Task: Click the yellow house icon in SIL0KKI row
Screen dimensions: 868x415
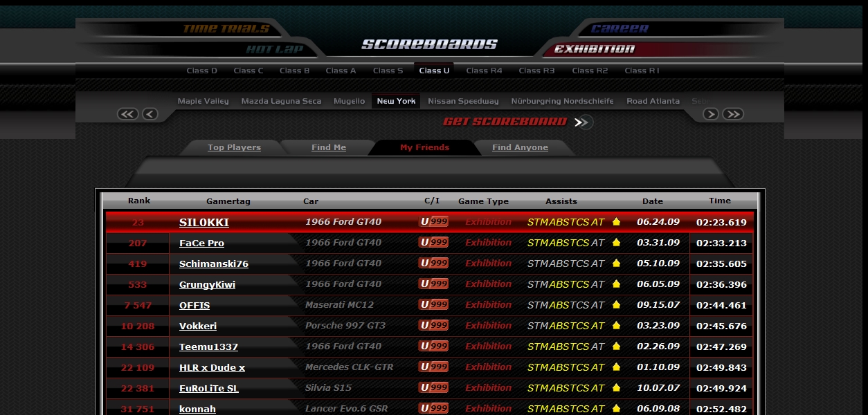Action: 616,222
